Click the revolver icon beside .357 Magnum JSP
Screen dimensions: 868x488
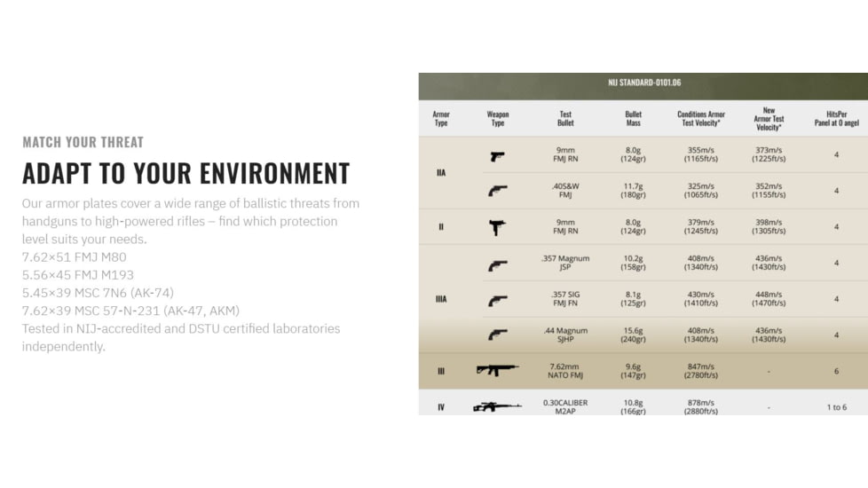click(497, 264)
